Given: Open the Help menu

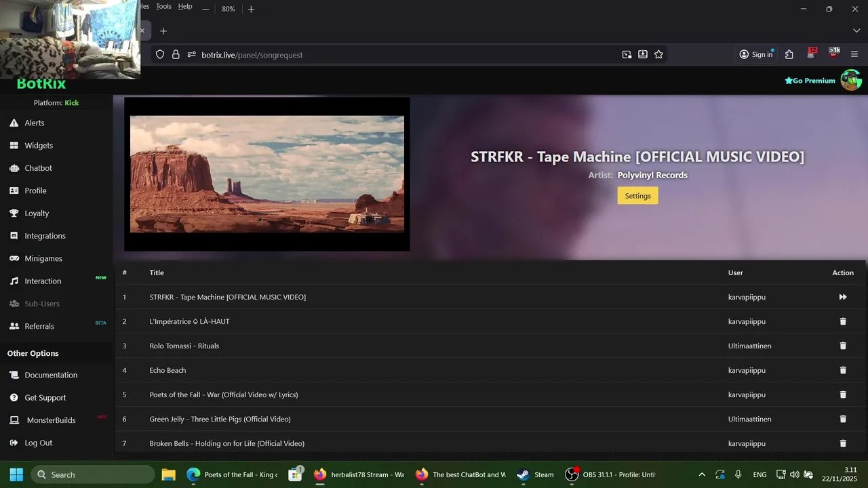Looking at the screenshot, I should (185, 6).
